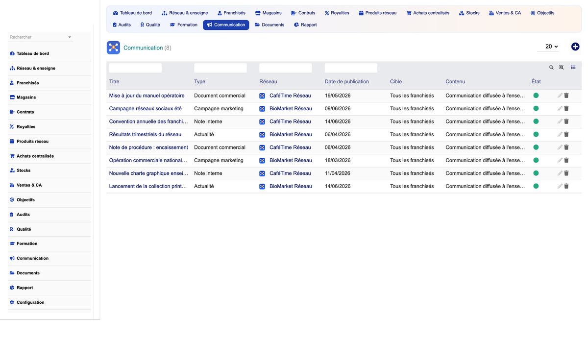
Task: Click the add new communication plus icon
Action: point(575,47)
